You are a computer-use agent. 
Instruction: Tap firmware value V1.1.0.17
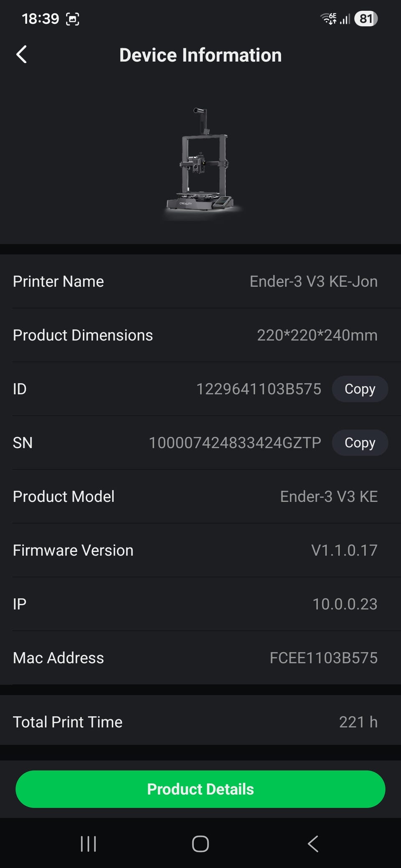coord(344,550)
